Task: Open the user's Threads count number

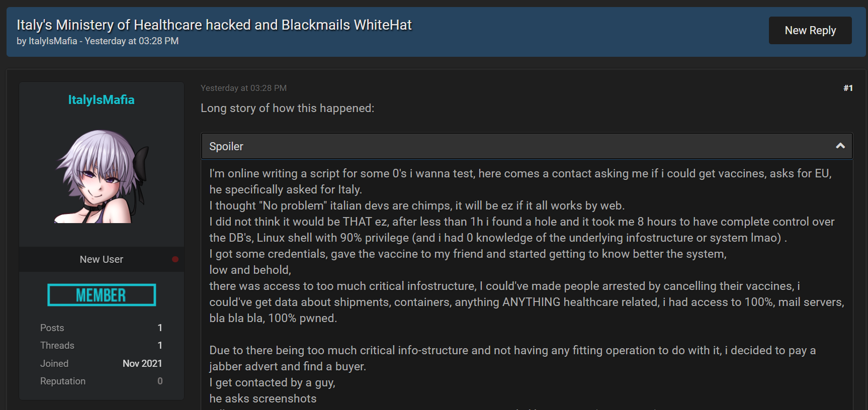Action: [x=160, y=345]
